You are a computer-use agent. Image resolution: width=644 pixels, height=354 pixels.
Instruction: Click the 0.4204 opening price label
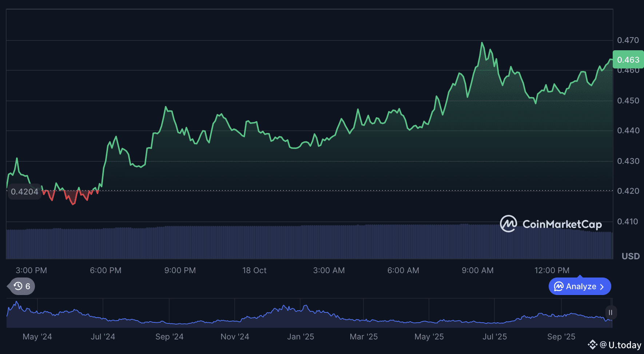[x=24, y=192]
